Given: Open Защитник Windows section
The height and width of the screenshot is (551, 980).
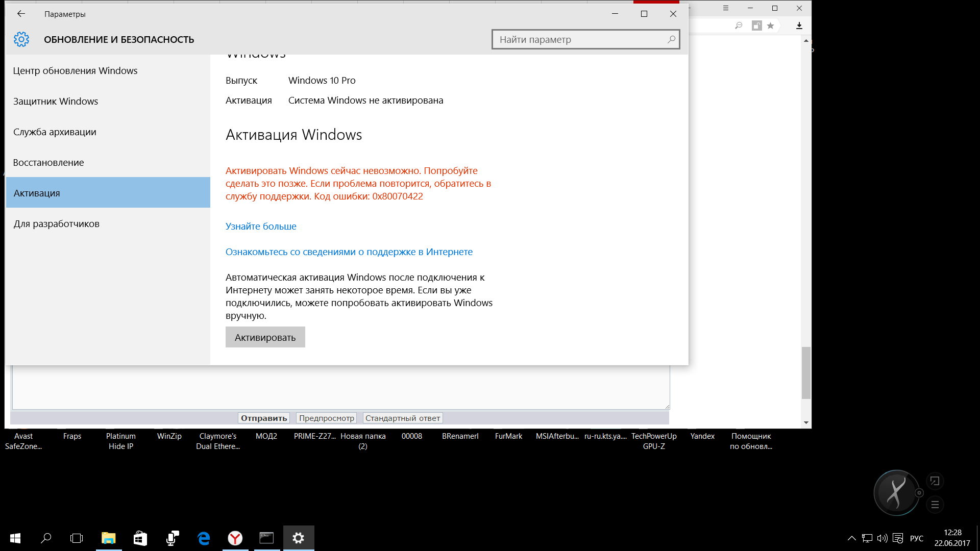Looking at the screenshot, I should coord(56,101).
